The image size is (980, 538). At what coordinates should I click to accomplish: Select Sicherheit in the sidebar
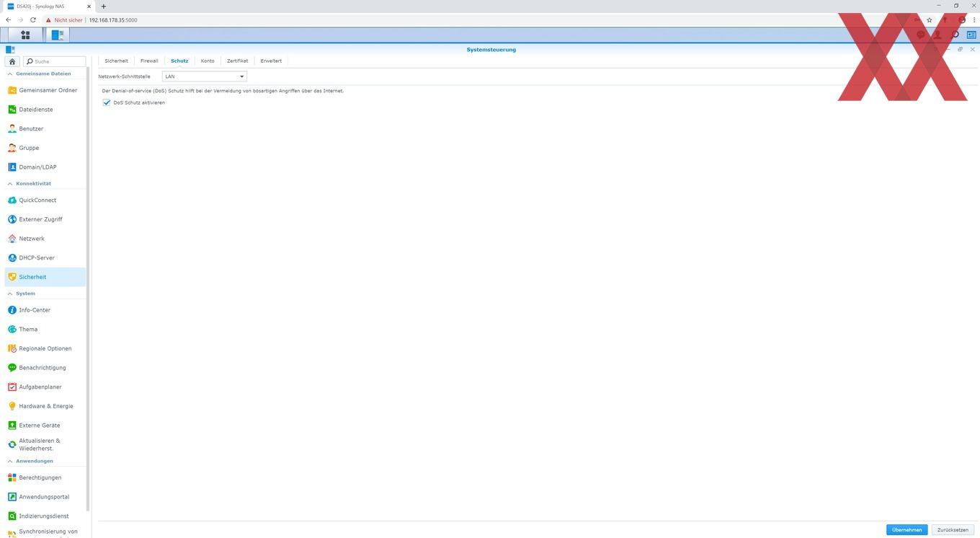tap(45, 277)
